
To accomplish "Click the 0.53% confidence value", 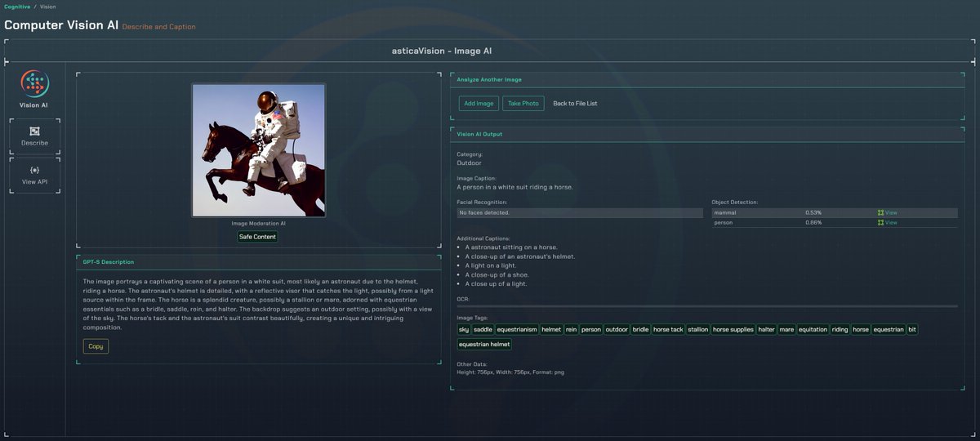I will (813, 212).
